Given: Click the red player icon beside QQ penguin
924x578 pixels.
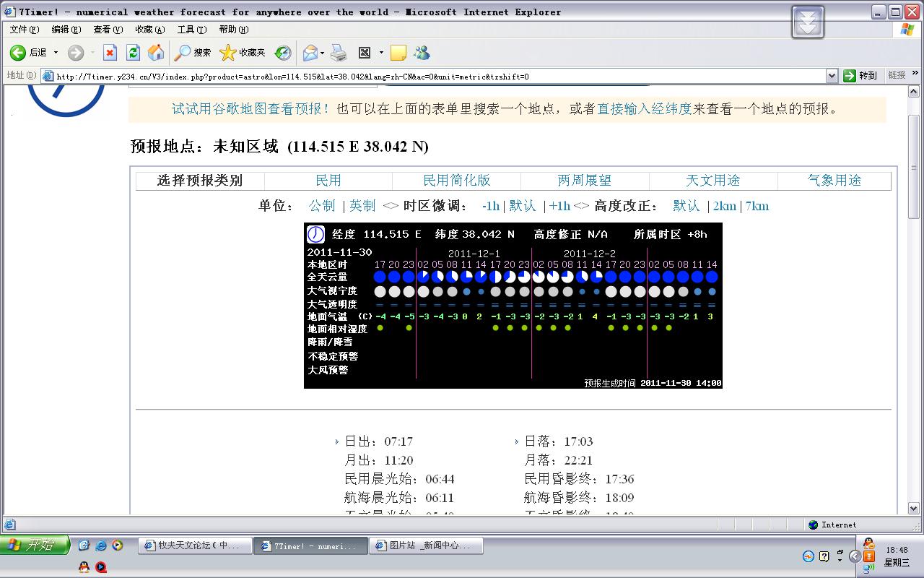Looking at the screenshot, I should pyautogui.click(x=101, y=567).
